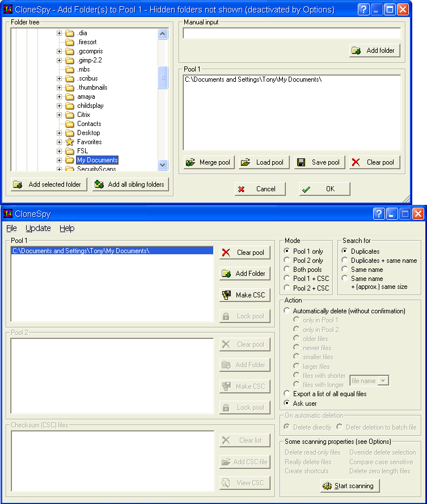Click the Clear list button in Checksum files
The width and height of the screenshot is (427, 504).
click(x=245, y=440)
